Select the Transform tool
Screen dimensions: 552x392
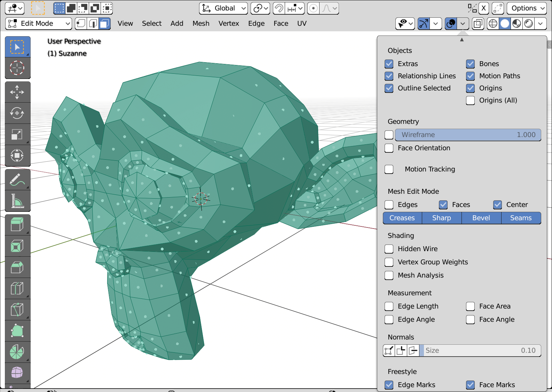tap(17, 155)
